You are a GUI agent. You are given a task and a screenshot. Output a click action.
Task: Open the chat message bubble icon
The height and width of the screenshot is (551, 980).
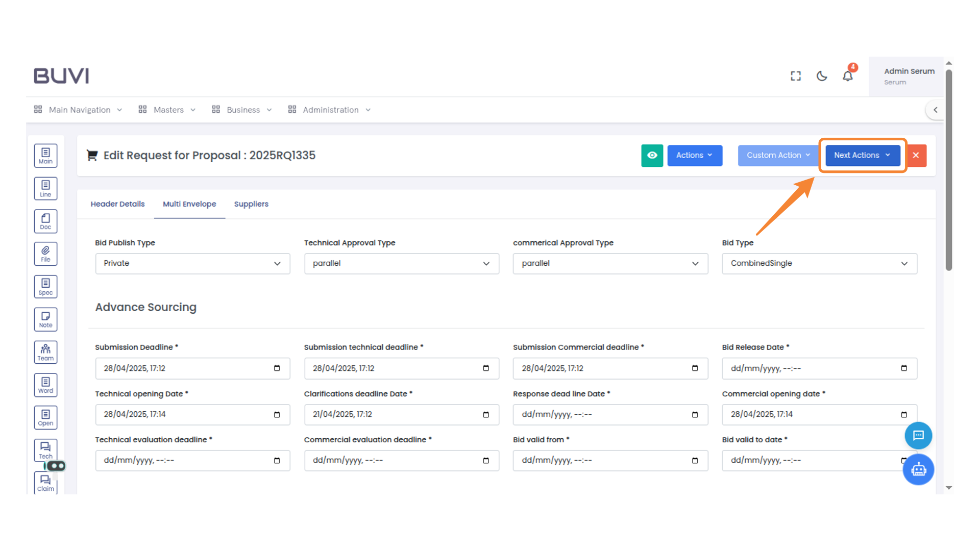click(918, 436)
